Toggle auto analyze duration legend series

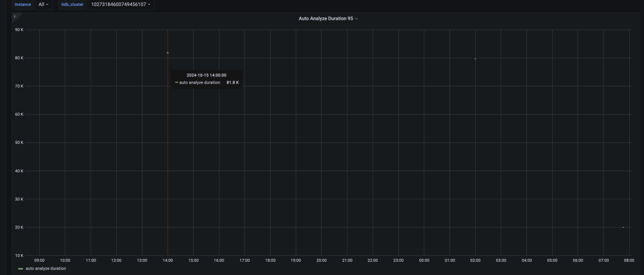tap(45, 268)
